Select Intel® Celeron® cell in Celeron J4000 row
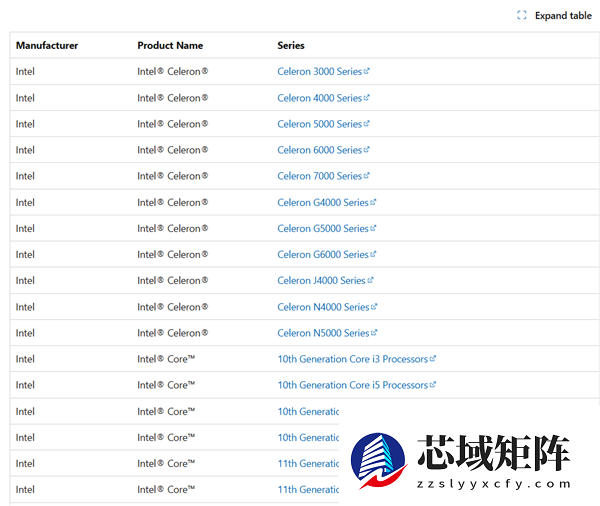Viewport: 600px width, 506px height. [x=173, y=281]
